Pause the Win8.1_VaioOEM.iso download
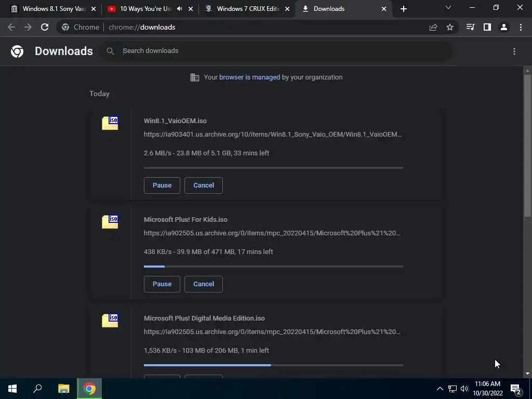This screenshot has height=399, width=532. click(162, 185)
